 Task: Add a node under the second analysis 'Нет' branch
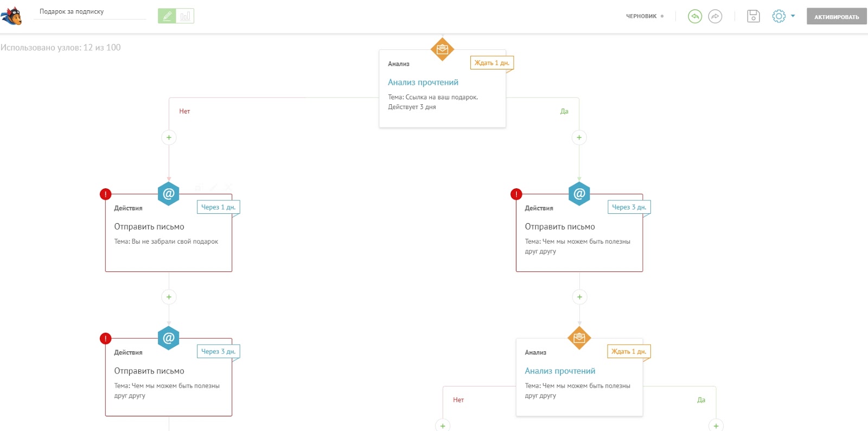443,426
